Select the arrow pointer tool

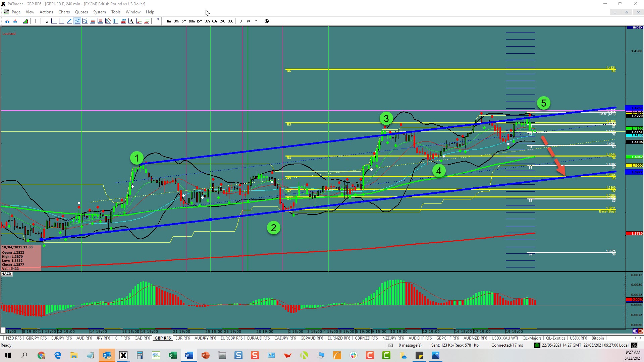click(46, 21)
